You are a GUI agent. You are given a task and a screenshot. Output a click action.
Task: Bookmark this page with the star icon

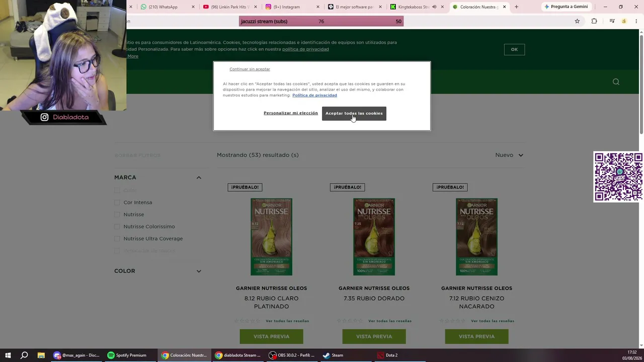click(x=577, y=21)
